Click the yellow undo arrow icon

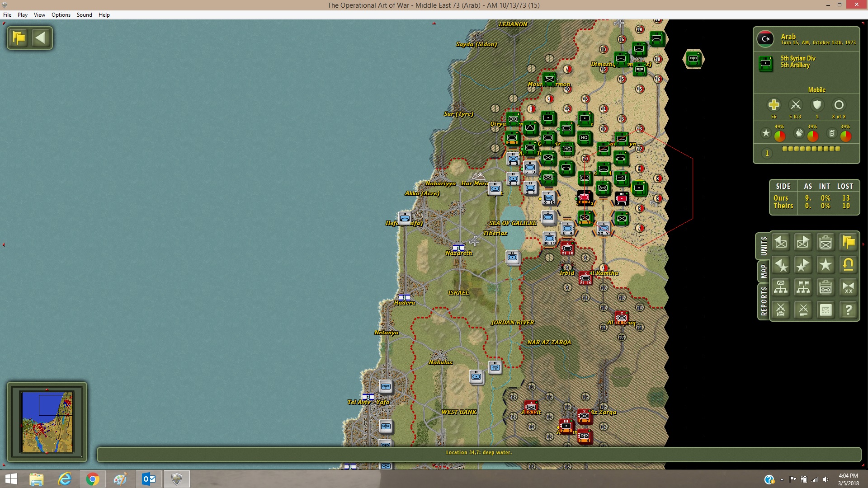coord(849,265)
